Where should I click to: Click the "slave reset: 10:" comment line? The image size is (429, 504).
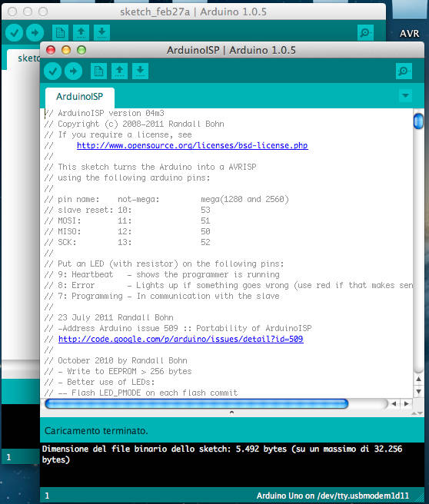[x=128, y=210]
